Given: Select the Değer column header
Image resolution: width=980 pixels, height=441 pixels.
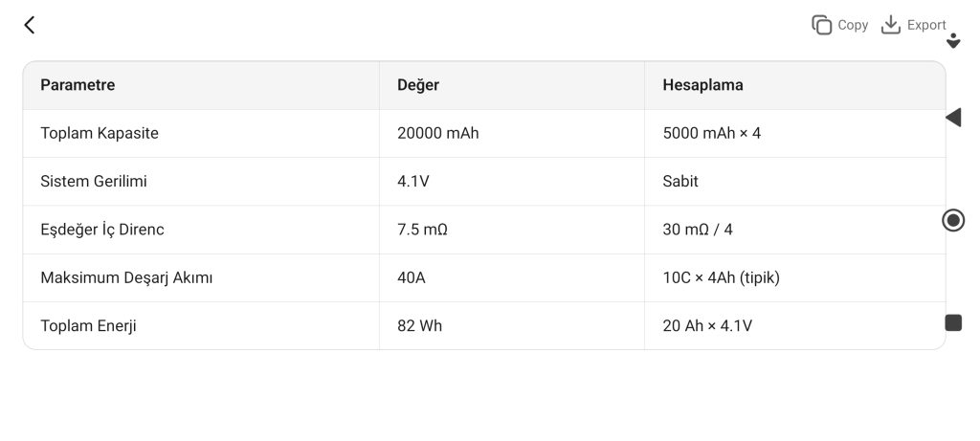Looking at the screenshot, I should [418, 85].
